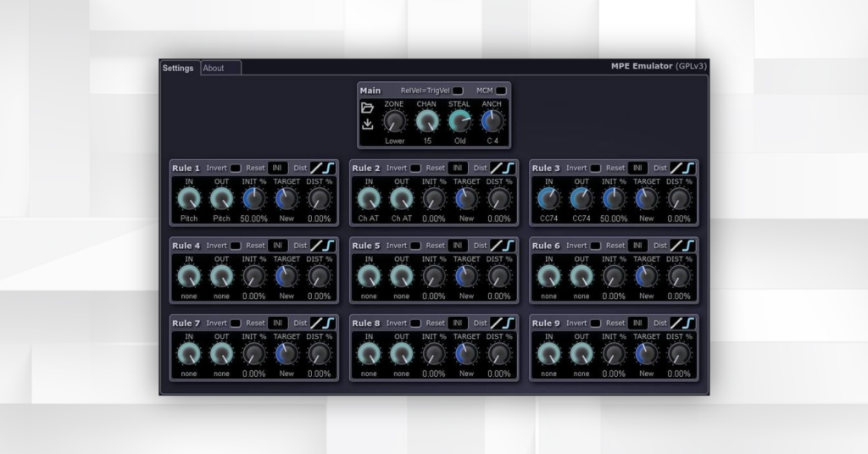Open the About tab

click(x=220, y=68)
